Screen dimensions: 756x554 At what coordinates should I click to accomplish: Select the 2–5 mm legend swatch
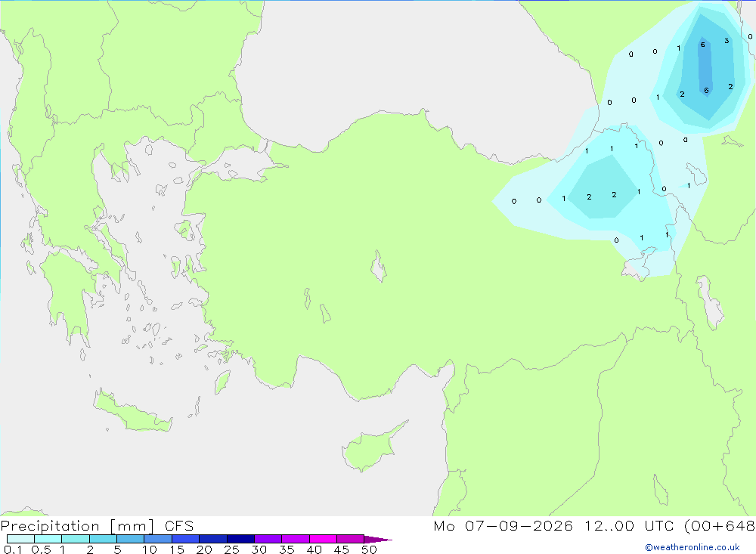[103, 539]
